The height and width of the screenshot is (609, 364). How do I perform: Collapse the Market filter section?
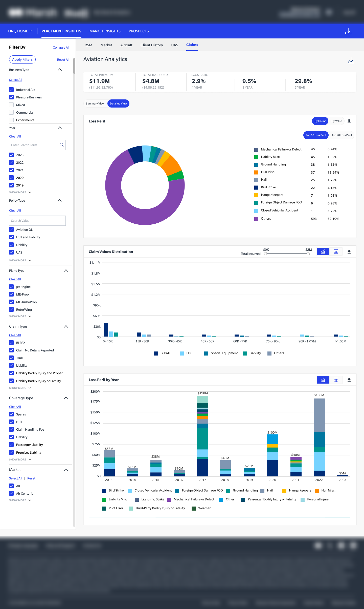pyautogui.click(x=66, y=470)
